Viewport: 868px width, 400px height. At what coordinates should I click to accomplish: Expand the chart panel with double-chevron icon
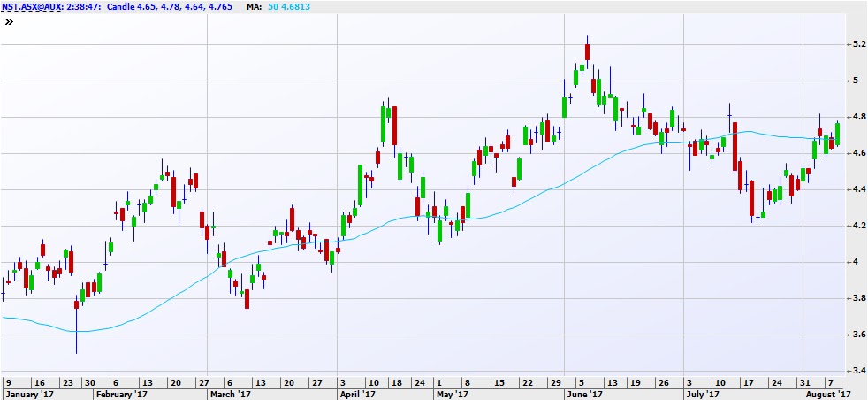coord(9,22)
